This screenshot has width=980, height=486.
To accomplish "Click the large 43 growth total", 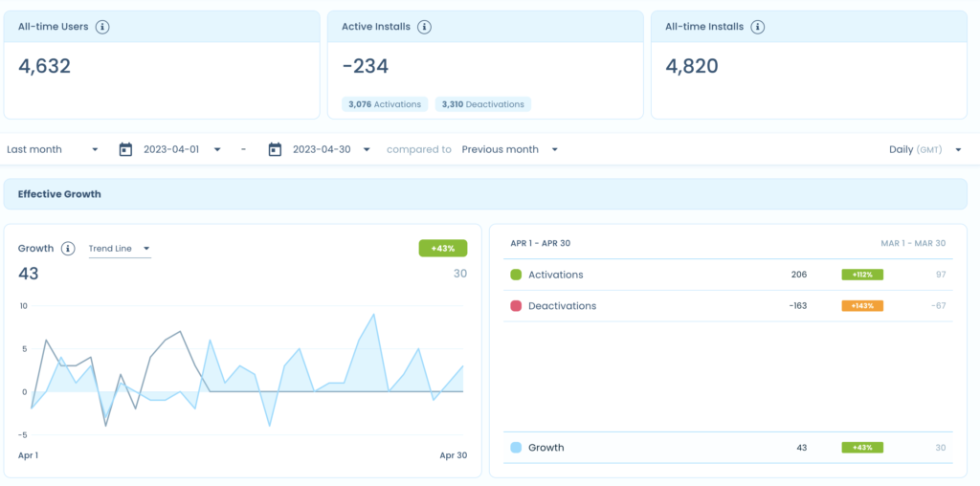I will click(x=28, y=274).
